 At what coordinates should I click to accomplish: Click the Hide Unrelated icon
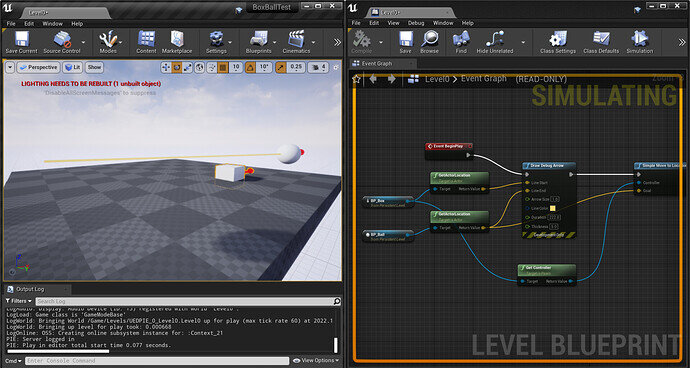click(x=495, y=42)
